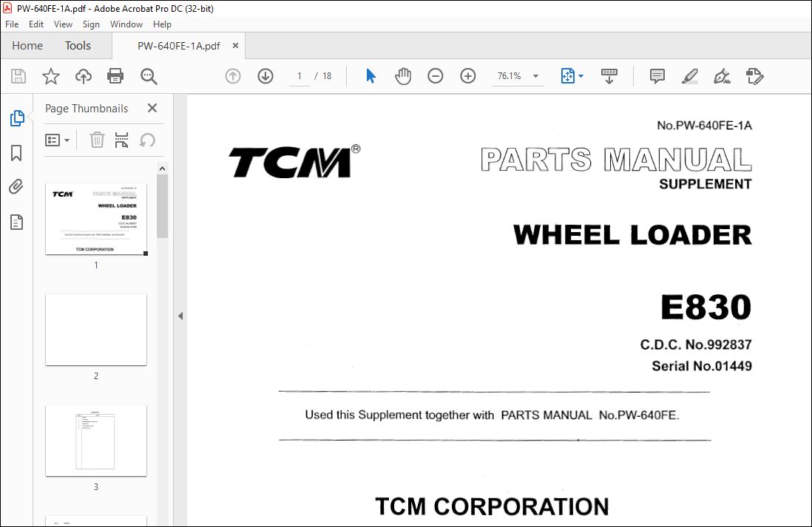Open the Sign menu
812x527 pixels.
click(91, 24)
